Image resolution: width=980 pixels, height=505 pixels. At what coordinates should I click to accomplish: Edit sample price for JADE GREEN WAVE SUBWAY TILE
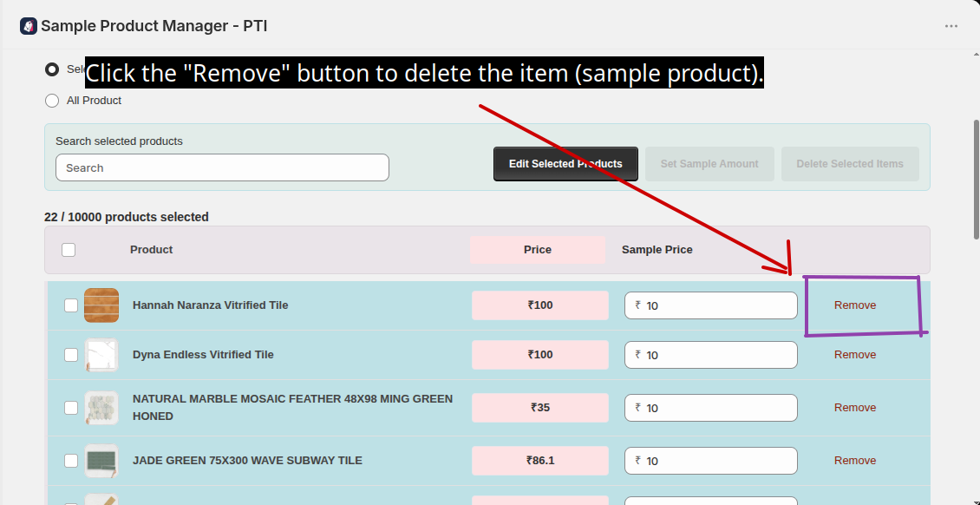click(x=711, y=462)
